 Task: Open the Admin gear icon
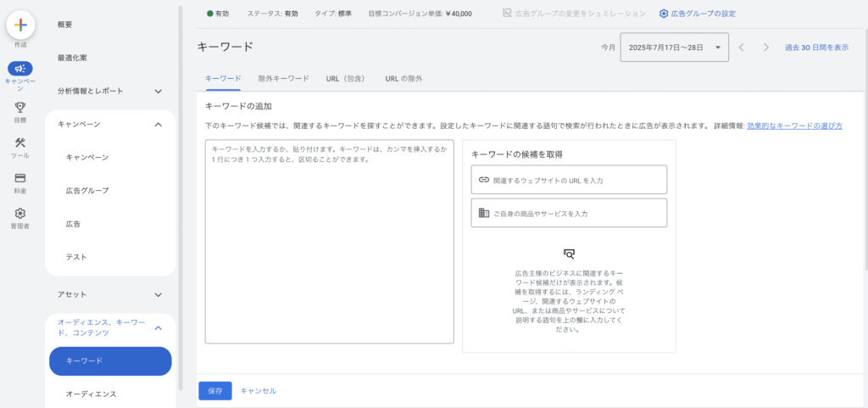(x=20, y=213)
